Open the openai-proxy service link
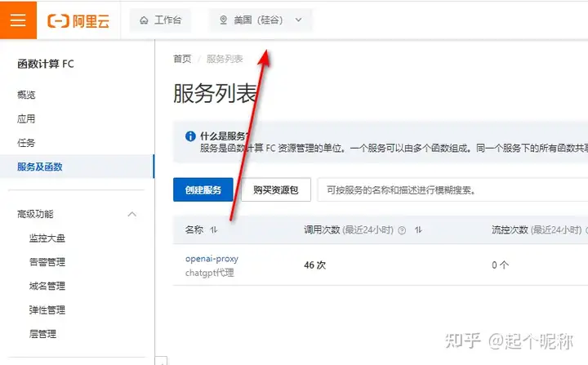Screen dimensions: 588x365 tap(212, 259)
